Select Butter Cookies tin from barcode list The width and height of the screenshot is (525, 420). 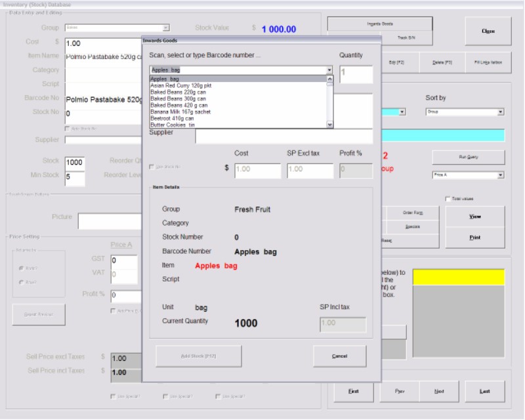[x=173, y=125]
